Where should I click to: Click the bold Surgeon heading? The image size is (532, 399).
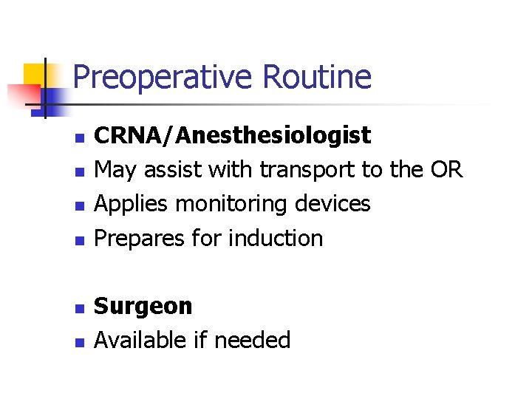tap(143, 307)
